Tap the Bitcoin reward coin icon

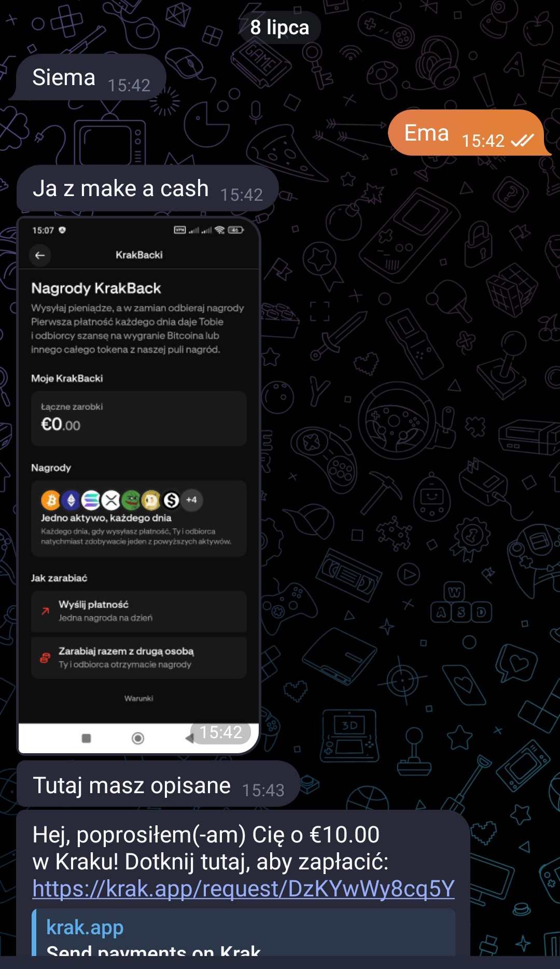click(x=51, y=500)
